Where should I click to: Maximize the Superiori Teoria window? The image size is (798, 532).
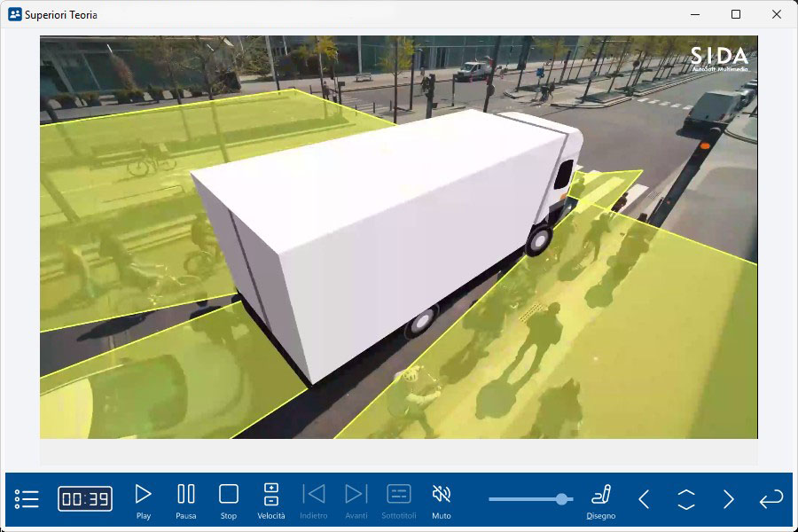pyautogui.click(x=736, y=14)
